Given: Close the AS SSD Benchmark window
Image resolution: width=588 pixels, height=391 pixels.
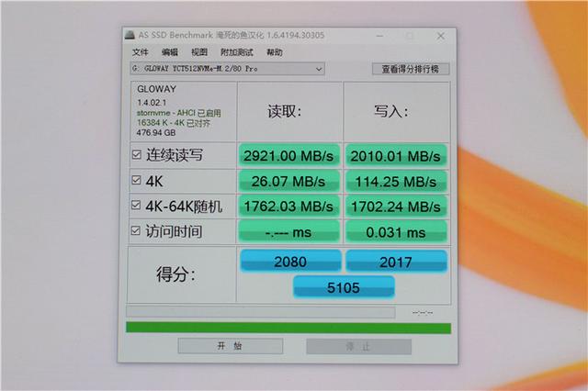Looking at the screenshot, I should point(441,36).
